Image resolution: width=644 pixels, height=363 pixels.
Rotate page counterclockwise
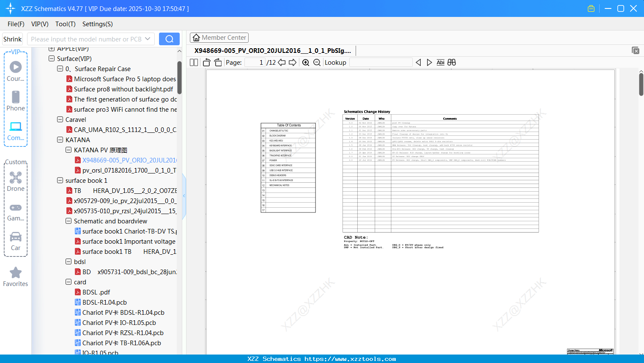point(207,62)
